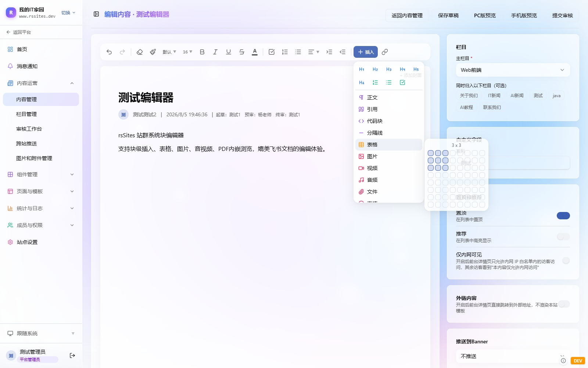Activate the format painter brush icon

point(153,52)
